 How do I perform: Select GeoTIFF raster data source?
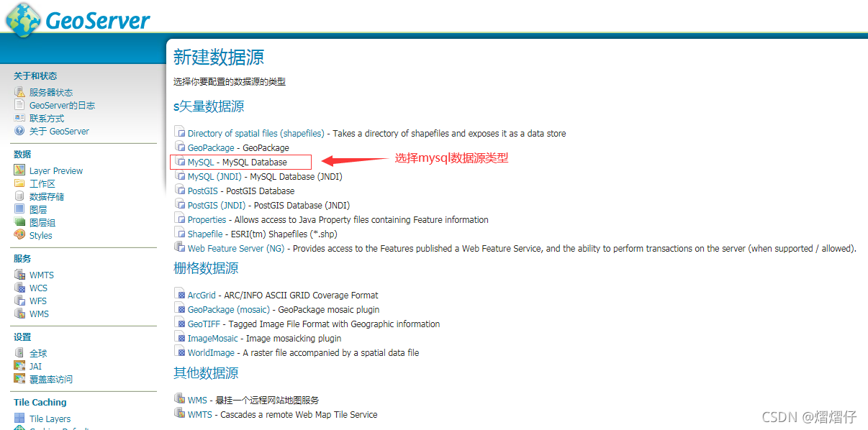tap(204, 324)
